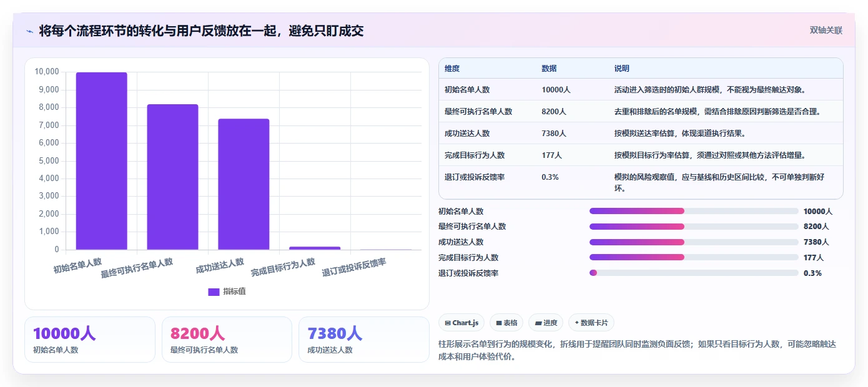This screenshot has width=868, height=387.
Task: Click the 指标值 legend label
Action: [234, 291]
